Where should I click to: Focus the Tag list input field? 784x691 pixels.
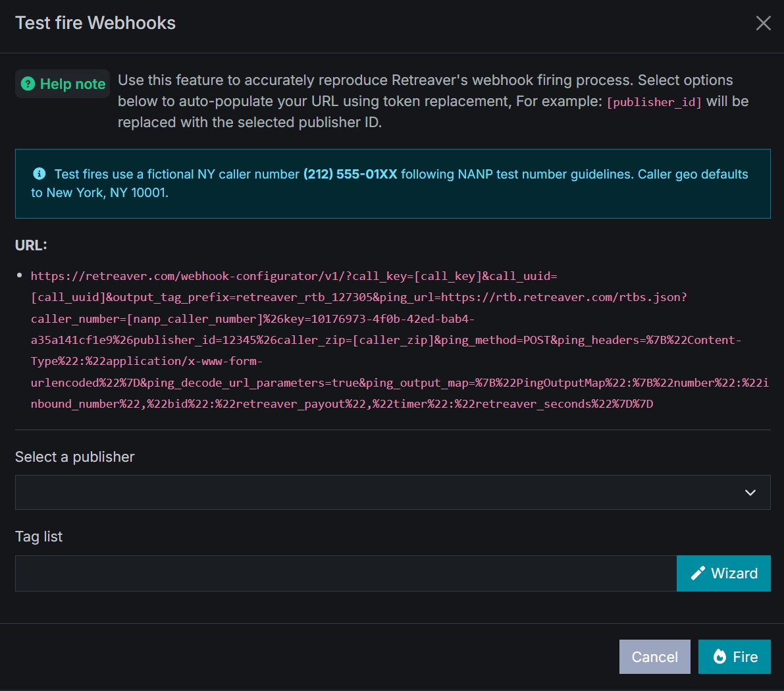point(346,573)
